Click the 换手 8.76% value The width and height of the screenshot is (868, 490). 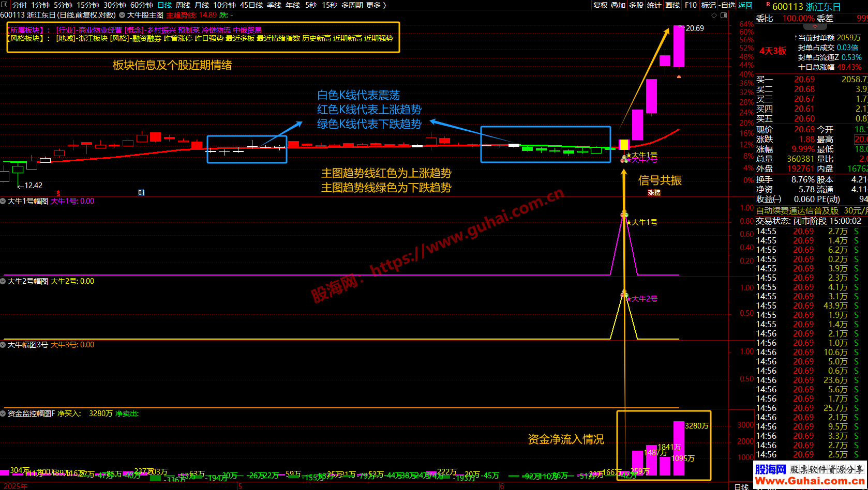tap(803, 179)
